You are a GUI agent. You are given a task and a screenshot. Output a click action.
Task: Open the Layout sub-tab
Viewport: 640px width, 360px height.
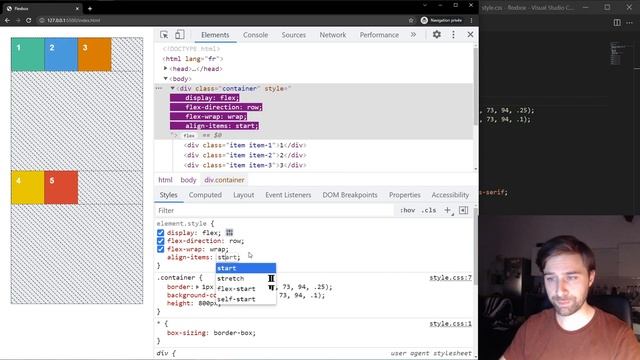244,195
